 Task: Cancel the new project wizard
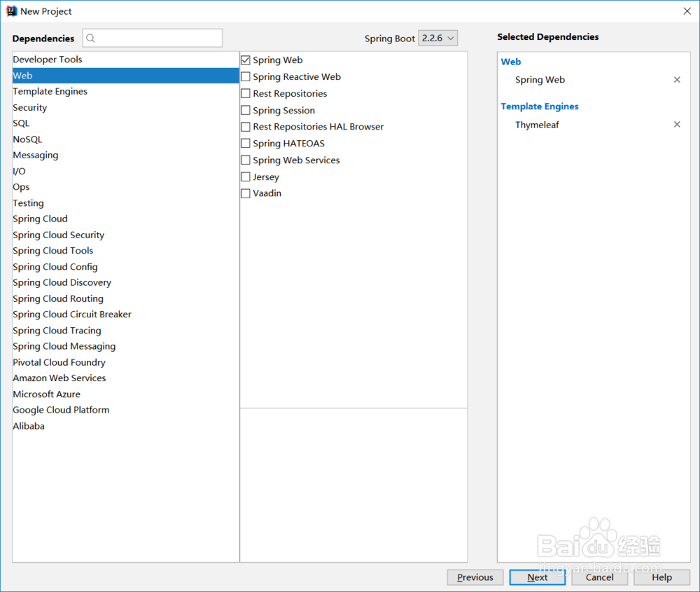click(x=600, y=577)
